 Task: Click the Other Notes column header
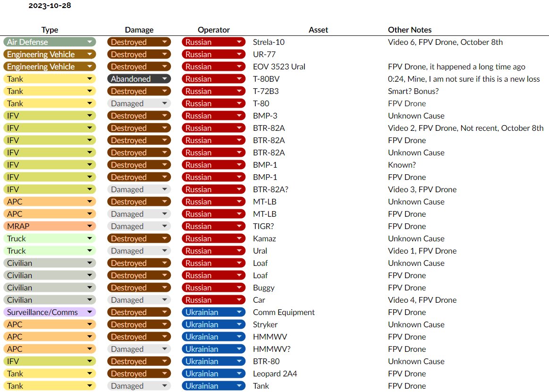tap(410, 30)
